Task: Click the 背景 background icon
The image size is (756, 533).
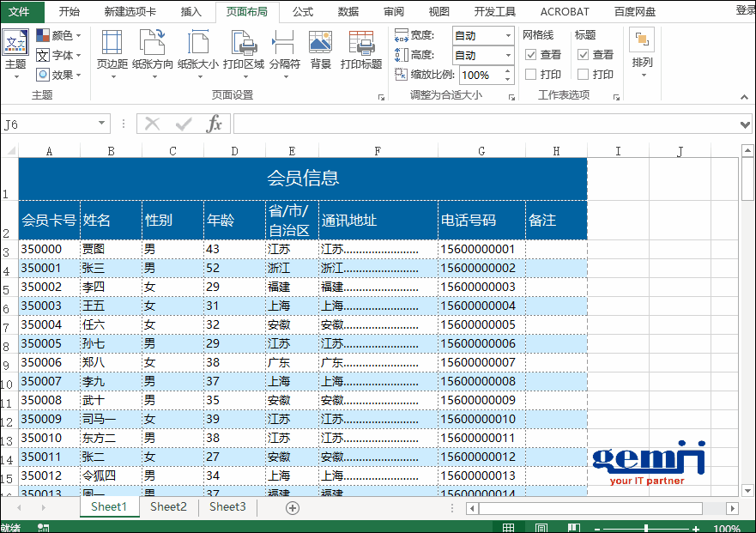Action: pyautogui.click(x=320, y=50)
